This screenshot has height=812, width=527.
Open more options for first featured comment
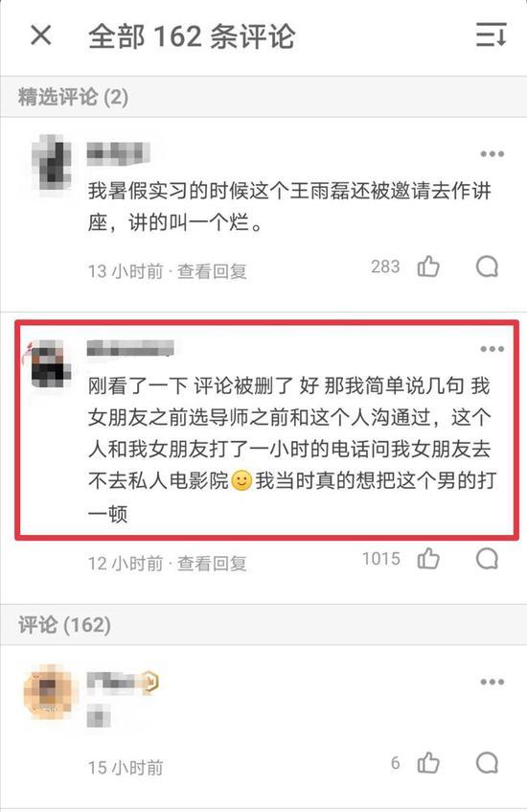pyautogui.click(x=492, y=153)
